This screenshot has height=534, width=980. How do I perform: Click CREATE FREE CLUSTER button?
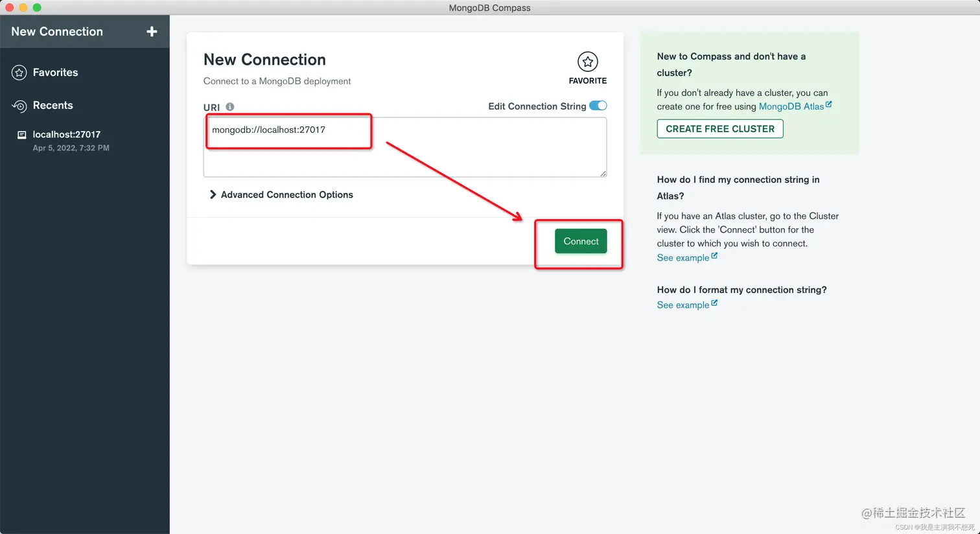pos(720,128)
